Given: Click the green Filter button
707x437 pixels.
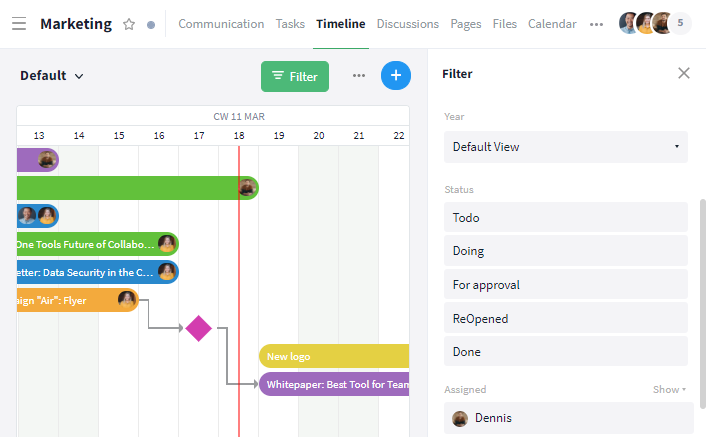Looking at the screenshot, I should tap(295, 76).
